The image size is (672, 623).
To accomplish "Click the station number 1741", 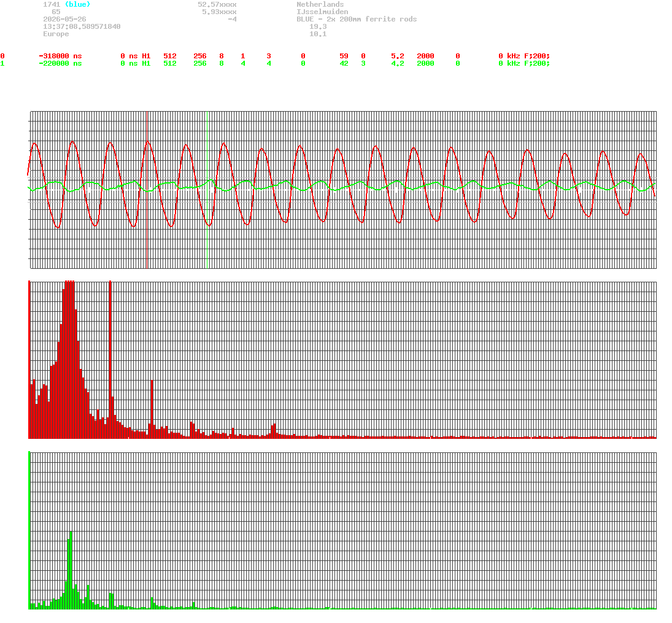I will click(x=52, y=4).
